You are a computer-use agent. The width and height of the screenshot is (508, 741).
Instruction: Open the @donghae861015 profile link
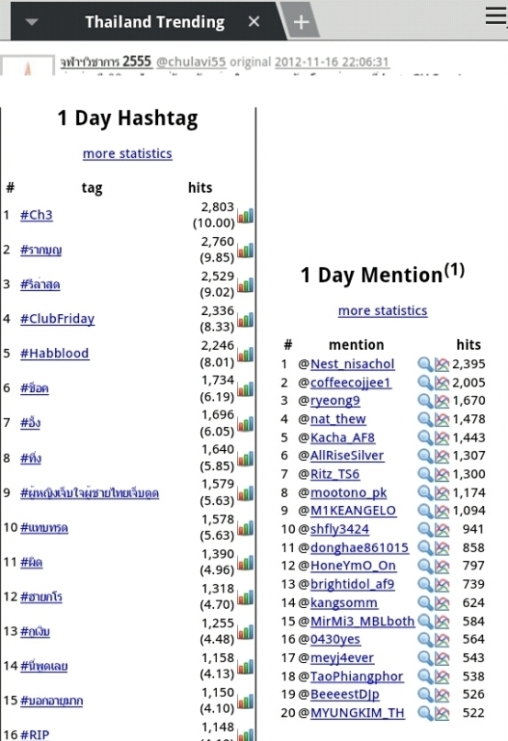point(359,548)
